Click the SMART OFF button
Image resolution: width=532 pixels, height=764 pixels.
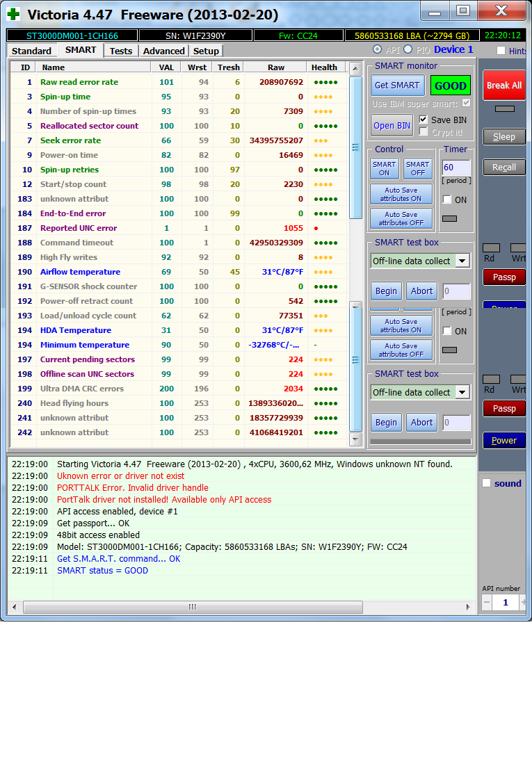(x=418, y=169)
